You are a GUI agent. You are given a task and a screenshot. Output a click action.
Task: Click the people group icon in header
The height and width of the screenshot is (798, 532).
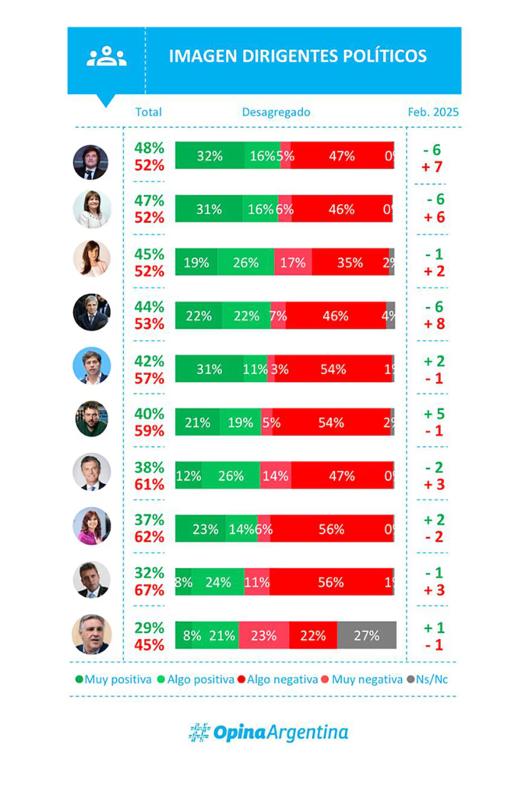click(107, 58)
